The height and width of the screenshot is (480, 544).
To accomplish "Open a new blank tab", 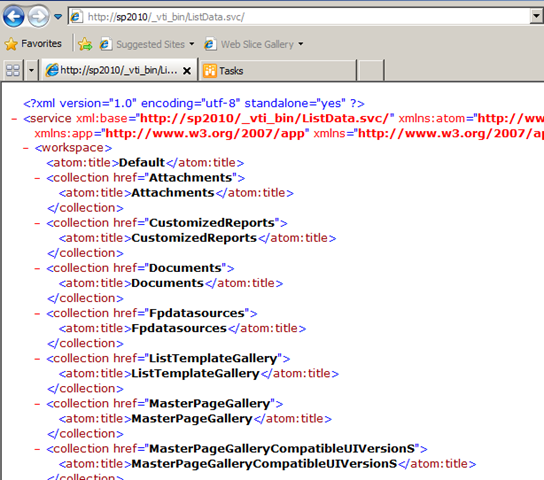I will coord(371,71).
